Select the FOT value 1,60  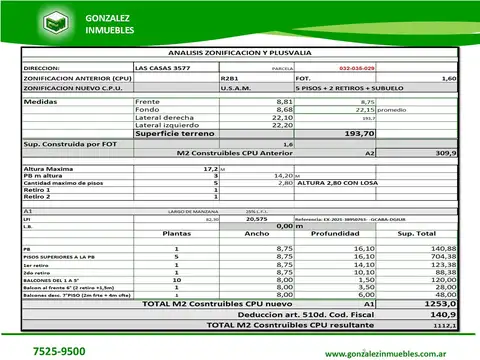449,78
